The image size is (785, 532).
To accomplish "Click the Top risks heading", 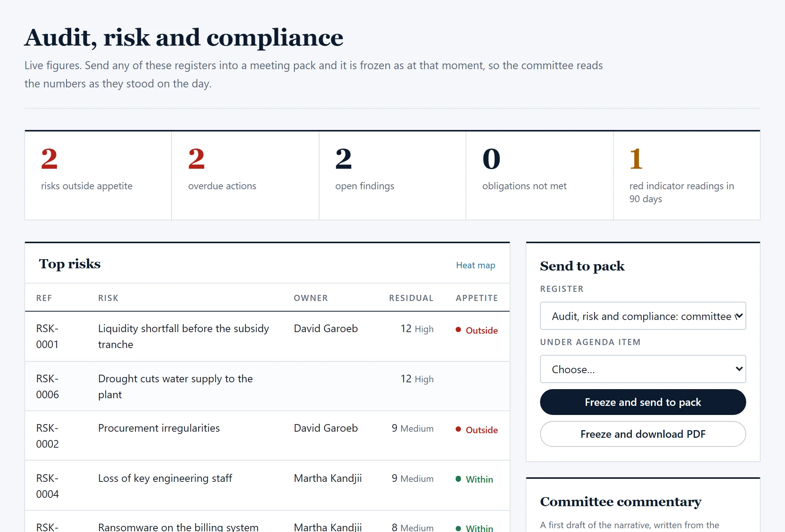I will (x=70, y=264).
